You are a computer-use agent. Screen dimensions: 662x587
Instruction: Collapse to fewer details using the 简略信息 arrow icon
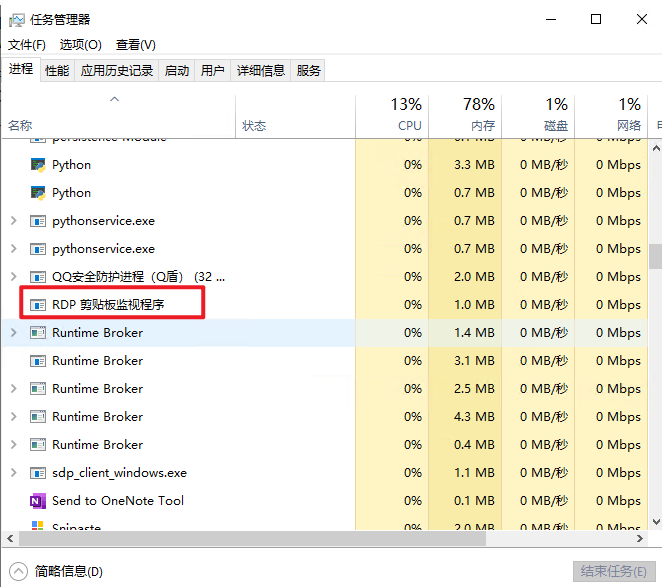pos(18,571)
